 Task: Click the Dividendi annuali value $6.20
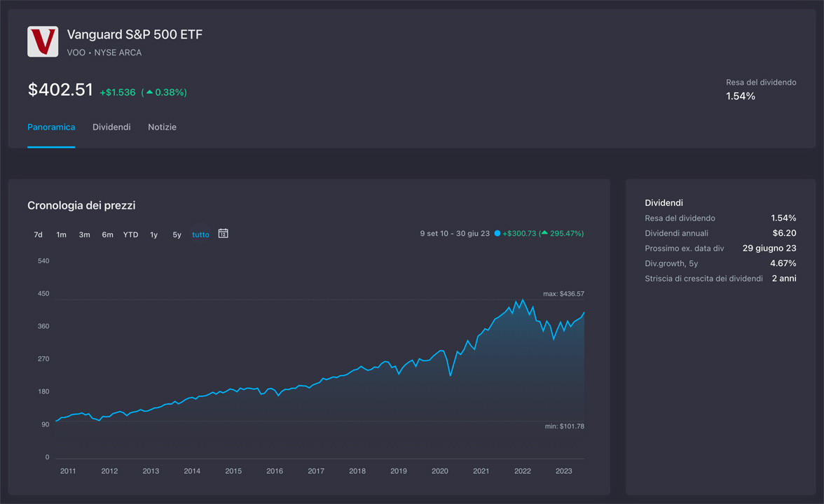tap(784, 233)
